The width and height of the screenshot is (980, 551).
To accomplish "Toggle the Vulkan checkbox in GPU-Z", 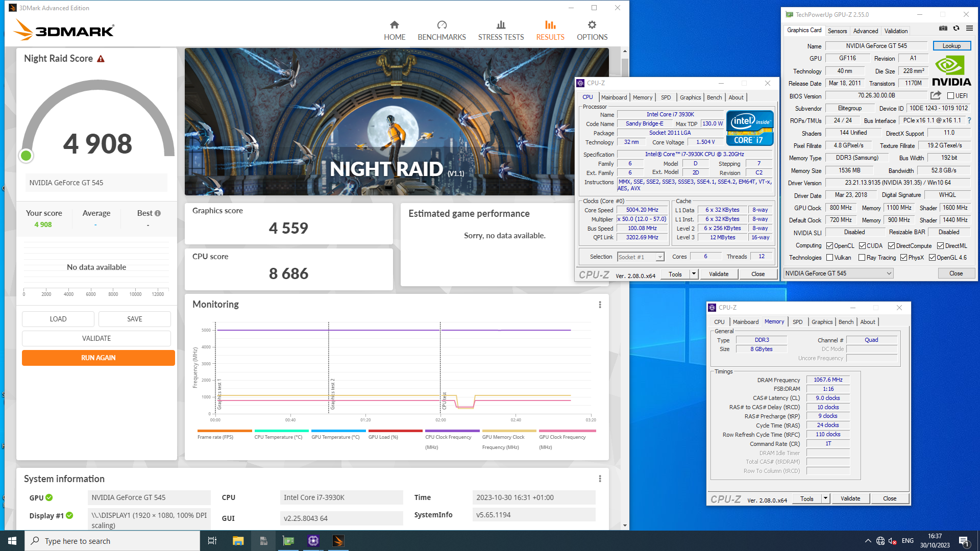I will pos(830,258).
